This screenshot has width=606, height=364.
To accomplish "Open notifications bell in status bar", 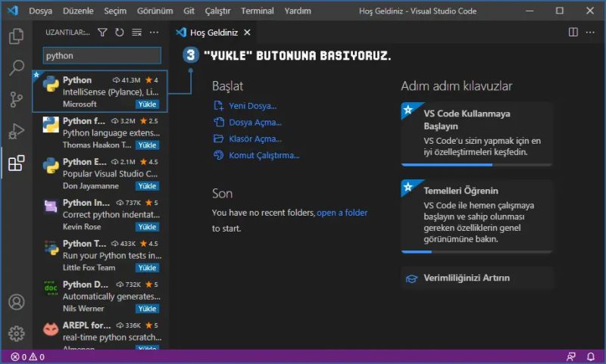I will [591, 356].
